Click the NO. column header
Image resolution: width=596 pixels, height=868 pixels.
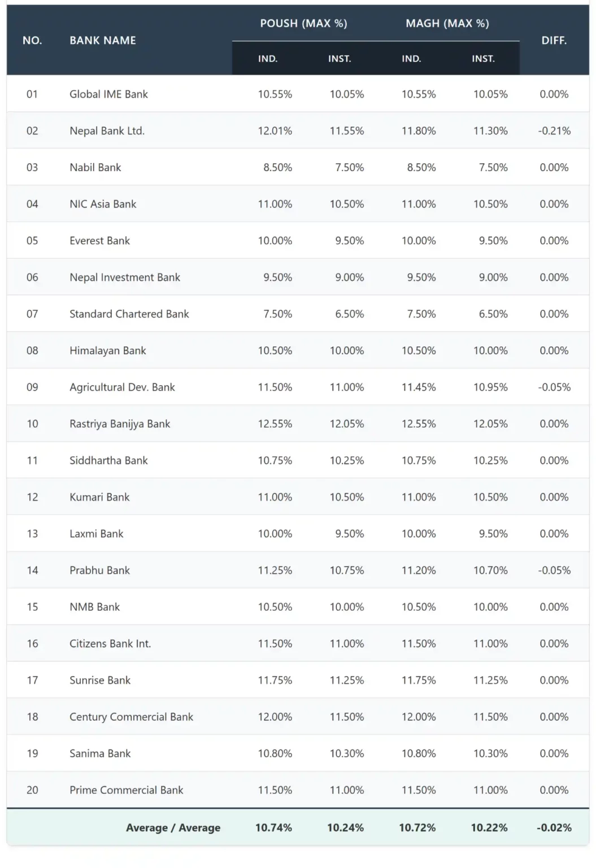32,41
